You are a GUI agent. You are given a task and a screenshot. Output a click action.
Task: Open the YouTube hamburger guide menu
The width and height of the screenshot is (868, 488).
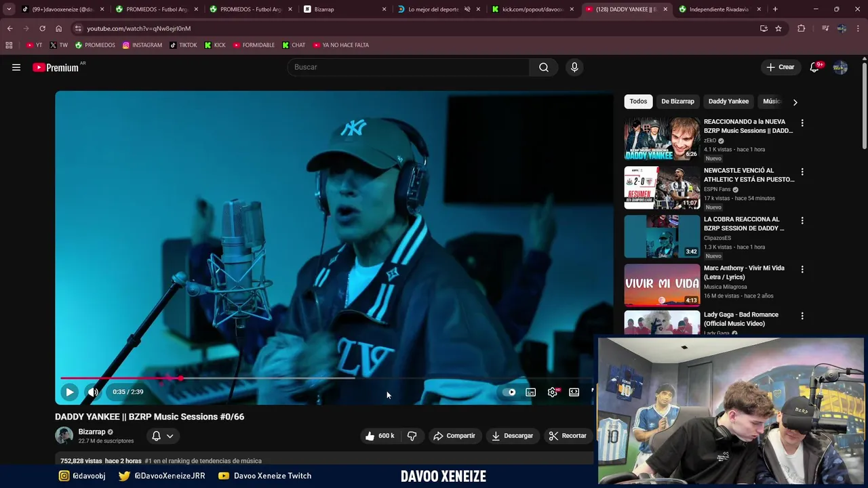16,67
